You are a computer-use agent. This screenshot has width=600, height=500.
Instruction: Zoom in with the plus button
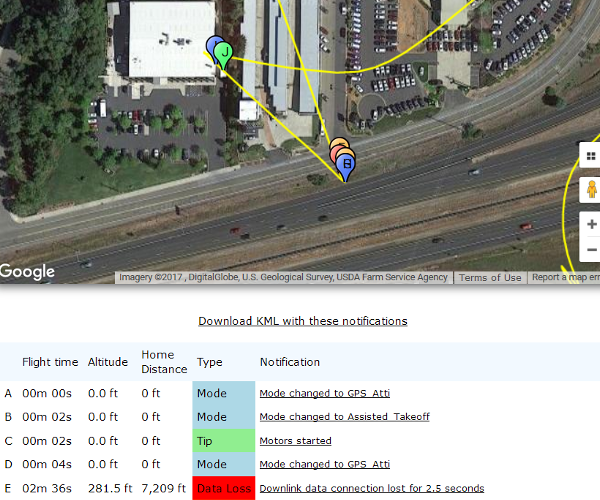[592, 224]
